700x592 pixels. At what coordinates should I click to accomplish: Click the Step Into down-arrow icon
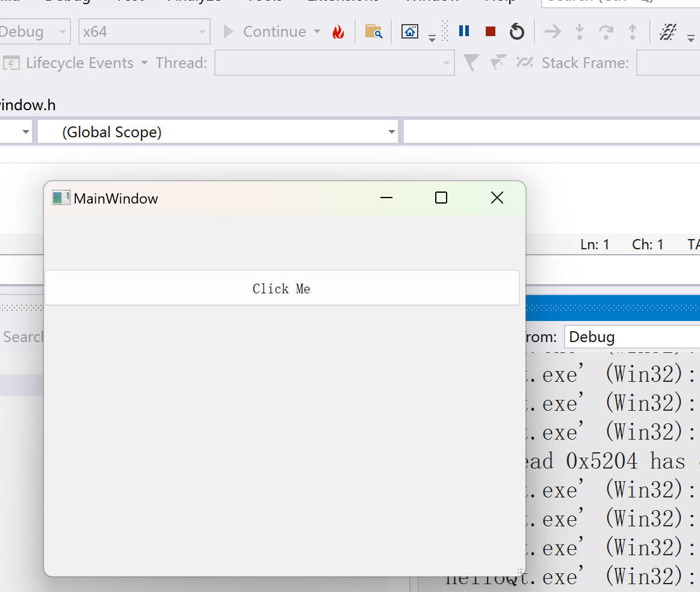(x=580, y=32)
